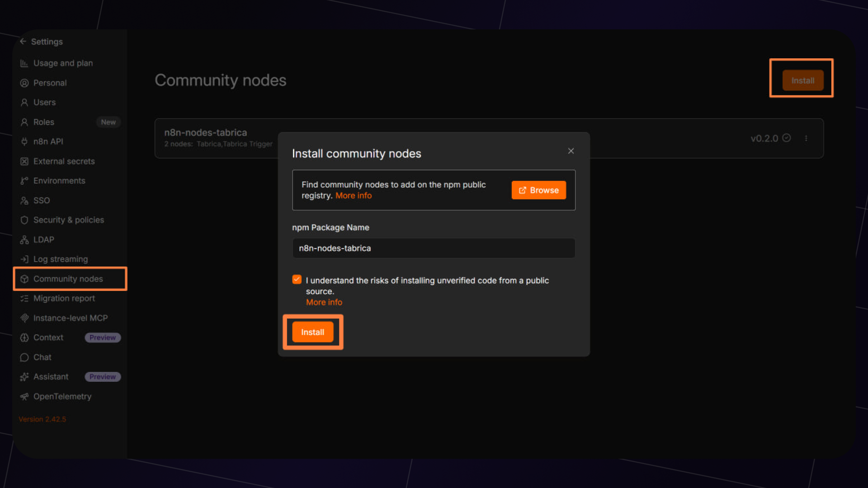
Task: Uncheck the understand risks checkbox
Action: 297,280
